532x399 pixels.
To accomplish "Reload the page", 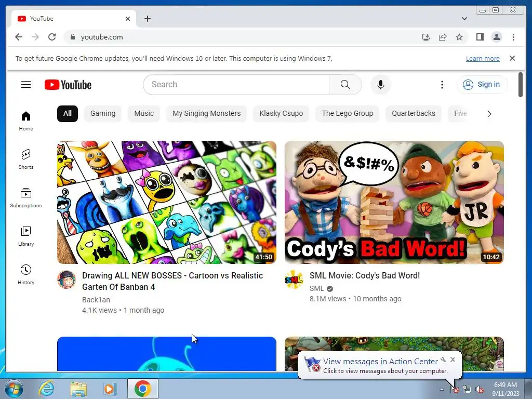I will tap(52, 37).
